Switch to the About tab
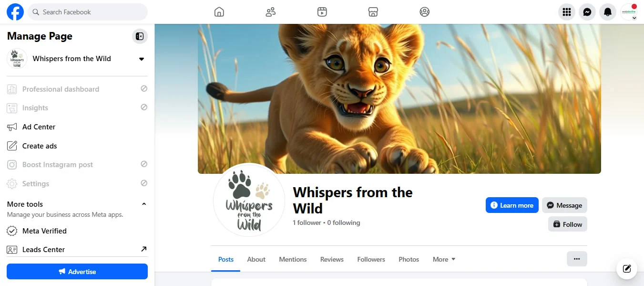This screenshot has width=644, height=286. pos(256,259)
